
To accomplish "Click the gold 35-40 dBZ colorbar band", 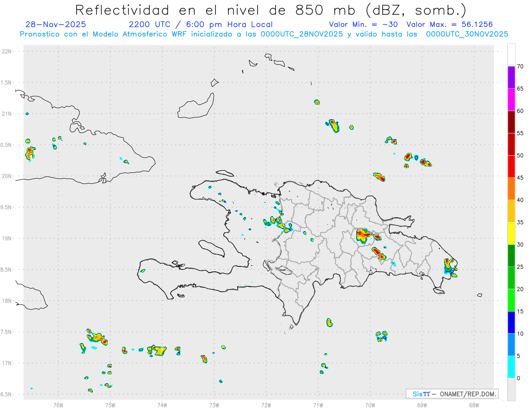I will pos(511,211).
